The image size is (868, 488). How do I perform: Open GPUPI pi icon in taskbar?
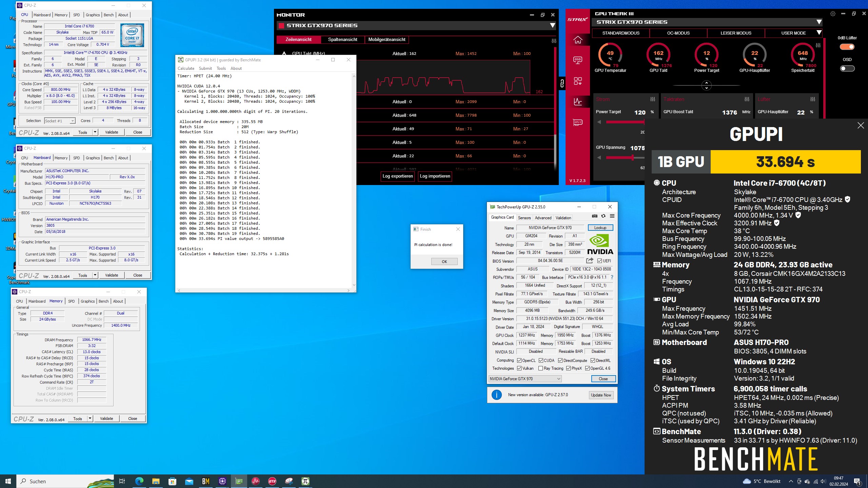(305, 481)
